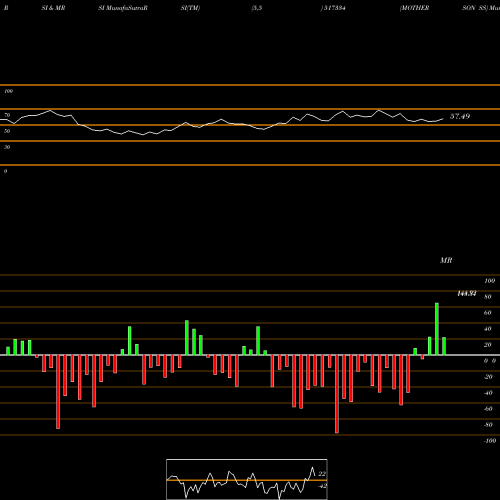The height and width of the screenshot is (500, 500).
Task: Click the MR axis label 60
Action: [488, 313]
